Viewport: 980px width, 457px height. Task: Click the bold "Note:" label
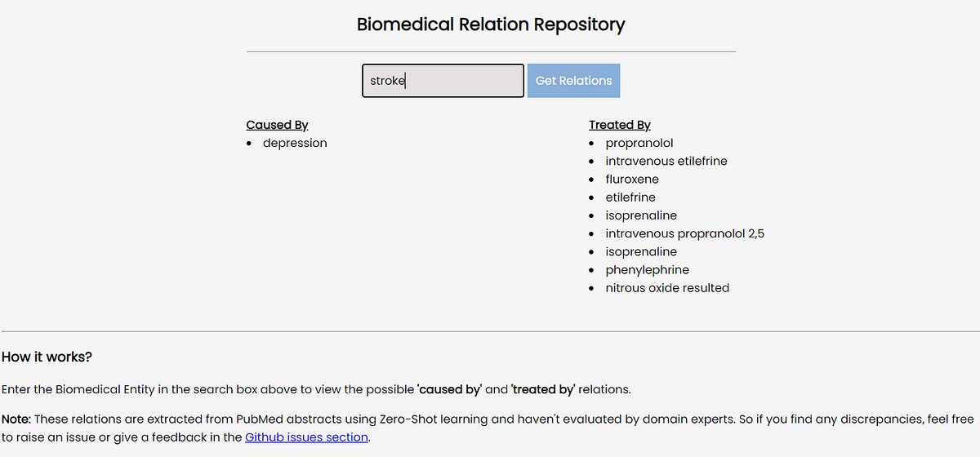[16, 419]
